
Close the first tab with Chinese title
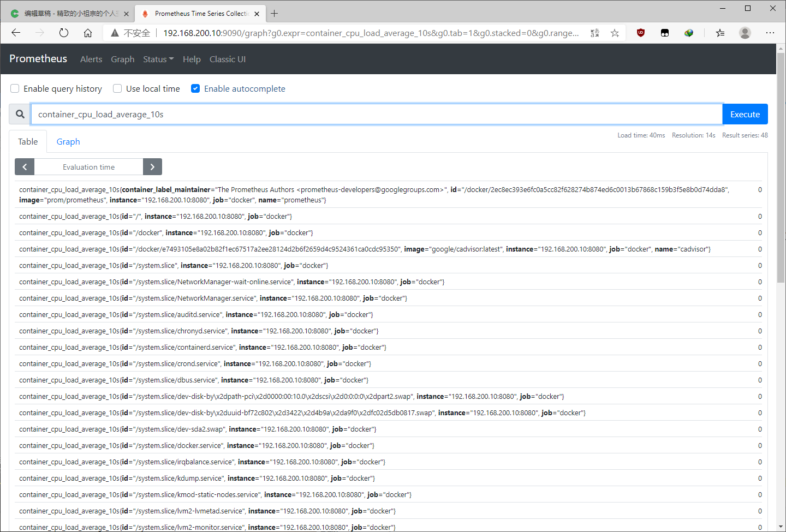[127, 14]
